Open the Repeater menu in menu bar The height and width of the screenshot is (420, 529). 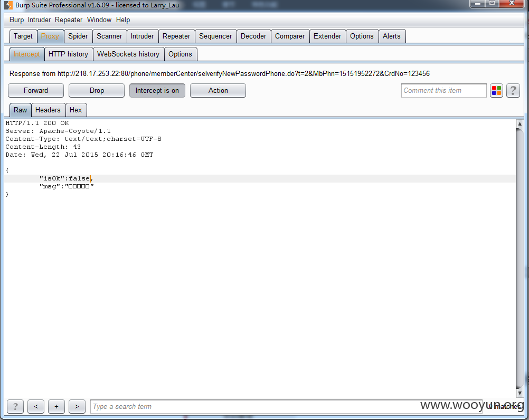(69, 20)
